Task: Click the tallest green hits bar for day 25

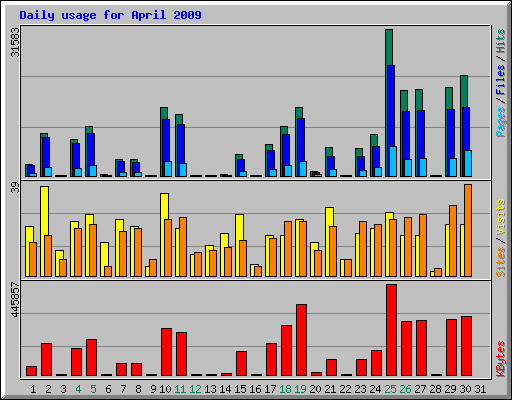Action: tap(389, 47)
